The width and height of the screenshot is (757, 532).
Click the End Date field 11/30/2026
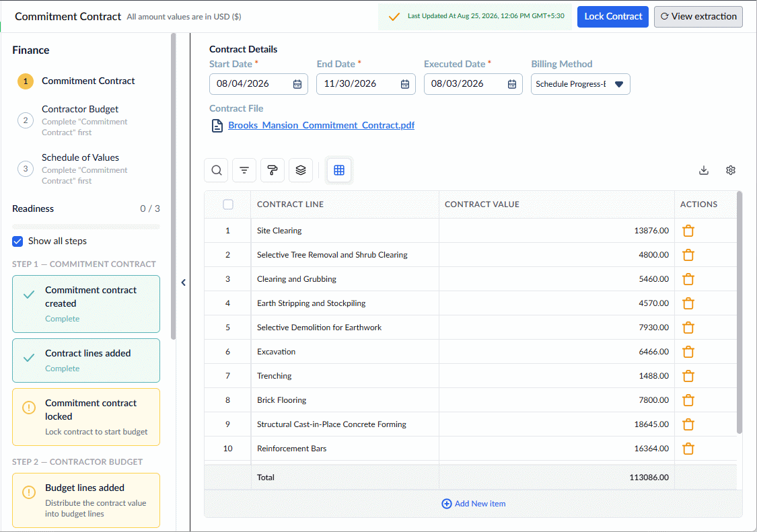pos(366,84)
